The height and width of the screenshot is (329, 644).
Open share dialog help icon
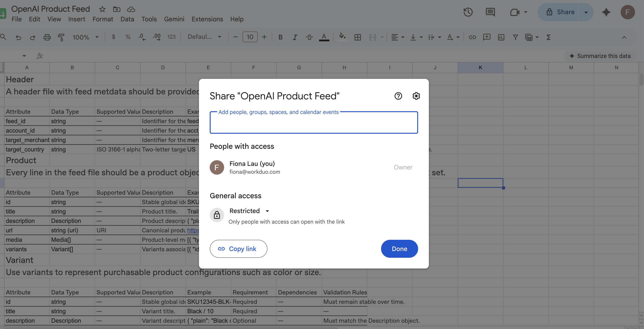click(x=398, y=96)
